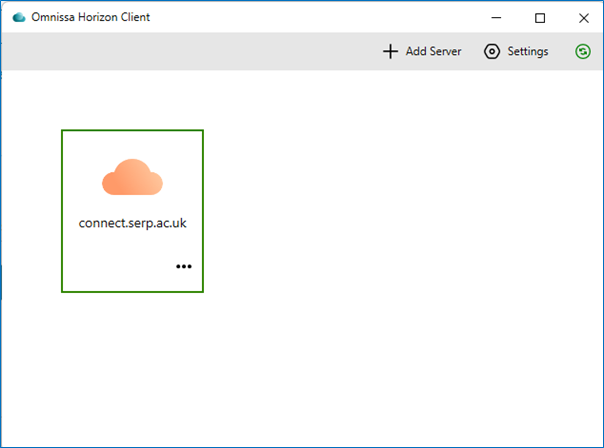
Task: Refresh with the green circular arrows icon
Action: (583, 51)
